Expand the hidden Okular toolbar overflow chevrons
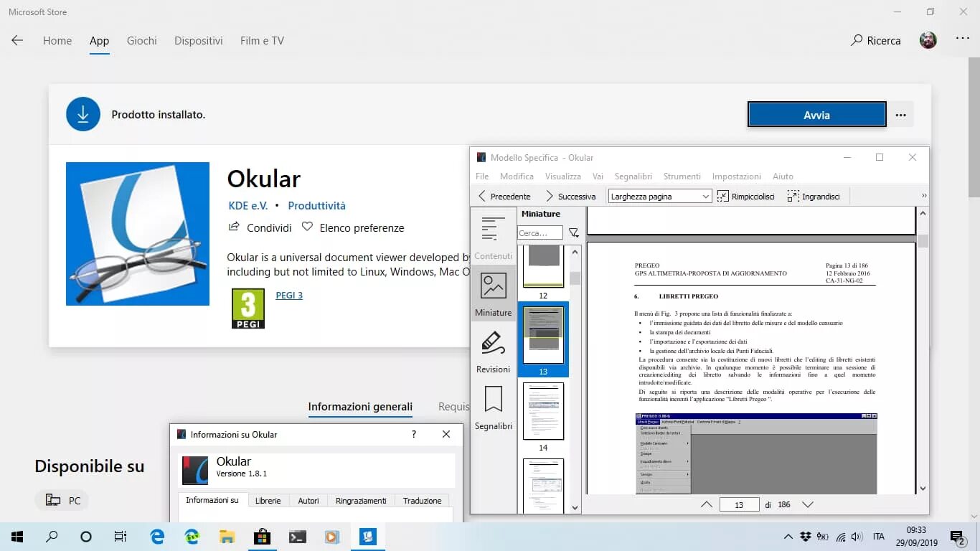The height and width of the screenshot is (551, 980). click(923, 196)
